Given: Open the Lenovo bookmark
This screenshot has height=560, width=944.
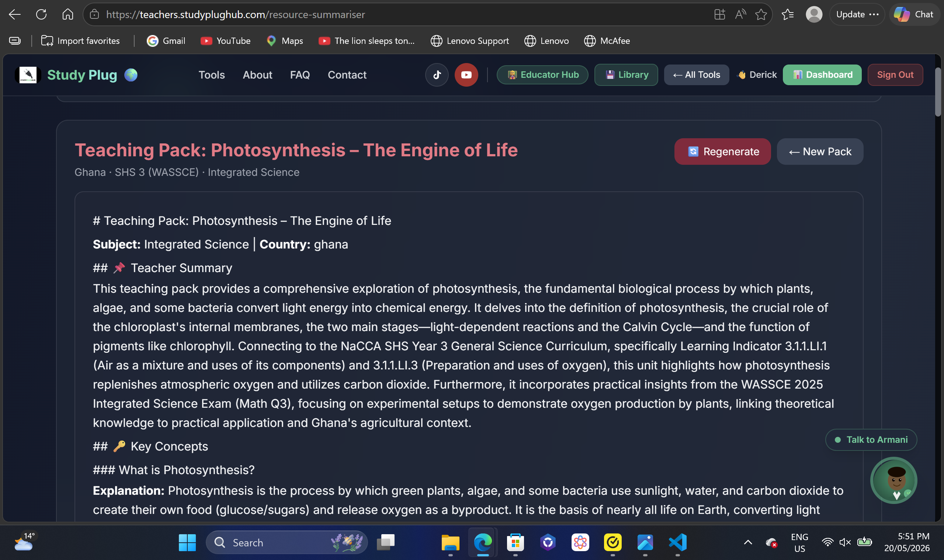Looking at the screenshot, I should tap(546, 41).
